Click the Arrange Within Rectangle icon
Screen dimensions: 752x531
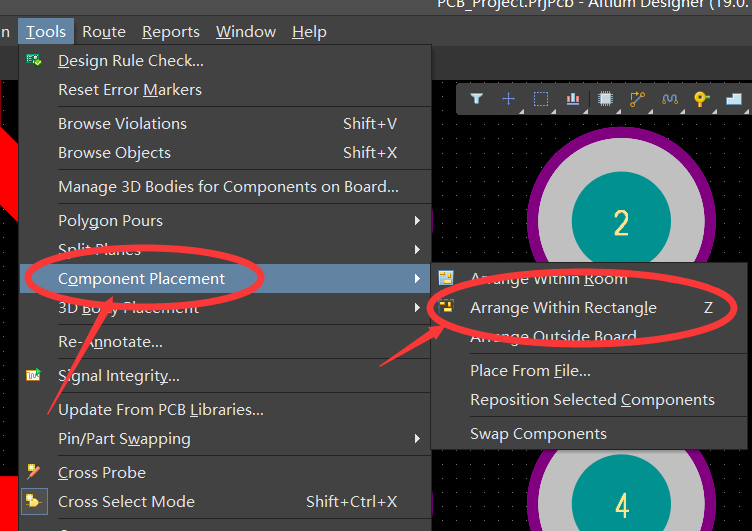(446, 307)
